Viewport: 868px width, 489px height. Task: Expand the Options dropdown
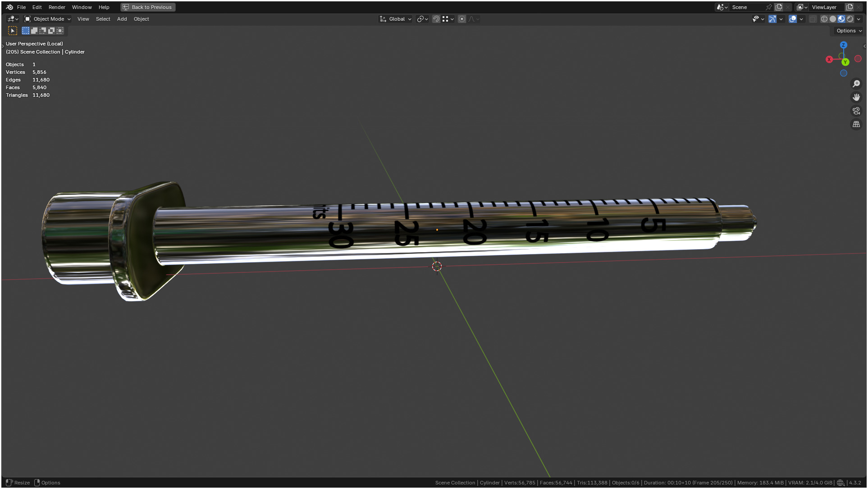[849, 31]
